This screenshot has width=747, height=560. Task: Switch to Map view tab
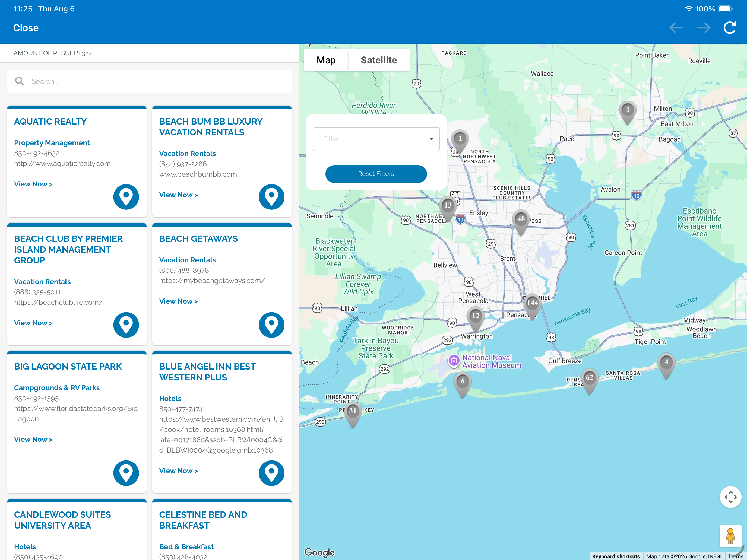pyautogui.click(x=326, y=60)
